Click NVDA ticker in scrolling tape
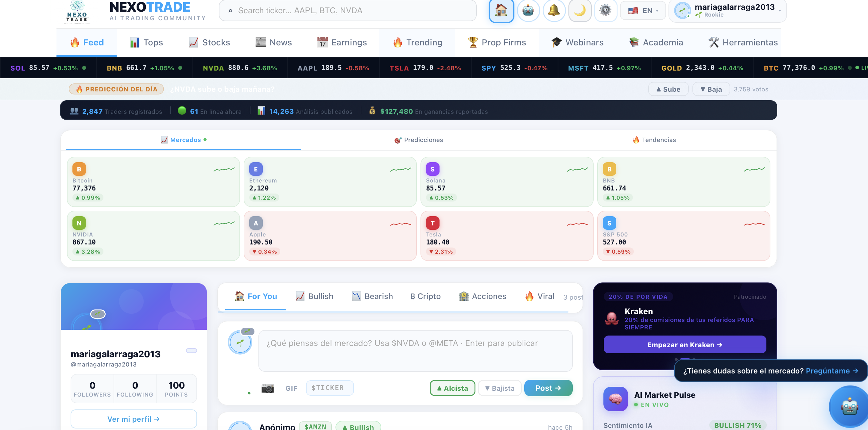This screenshot has height=430, width=868. point(240,68)
